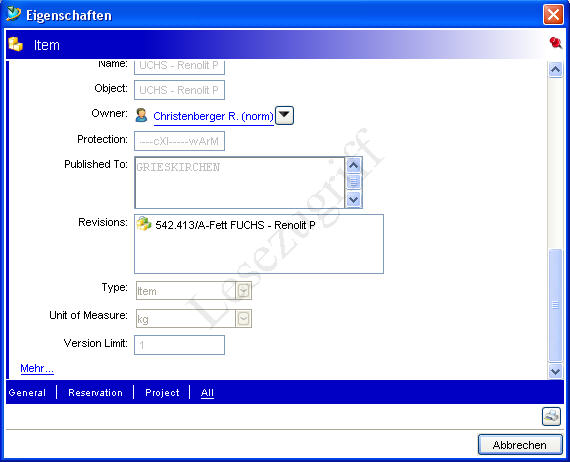
Task: Click the revision icon for 542.413/A-Fett FUCHS
Action: pyautogui.click(x=144, y=224)
